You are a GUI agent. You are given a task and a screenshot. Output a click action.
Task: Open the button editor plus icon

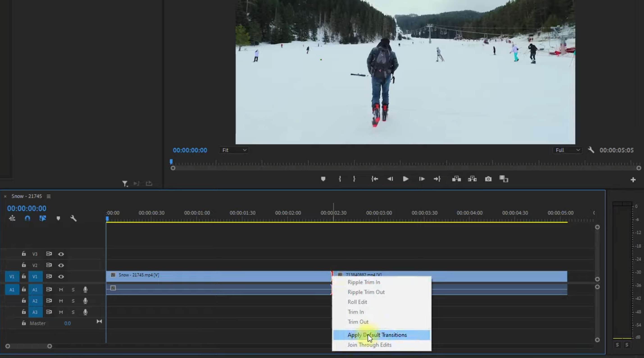point(633,180)
